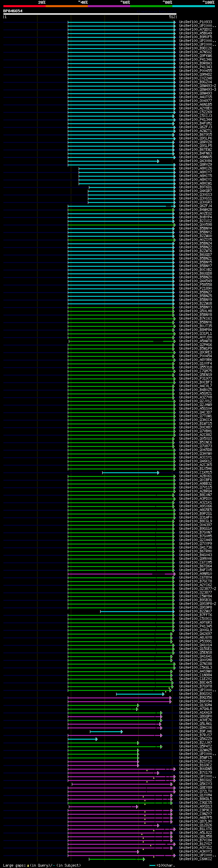Select the UniRef100_A4UTS5 label
Screen dimensions: 218x868
[x=196, y=97]
